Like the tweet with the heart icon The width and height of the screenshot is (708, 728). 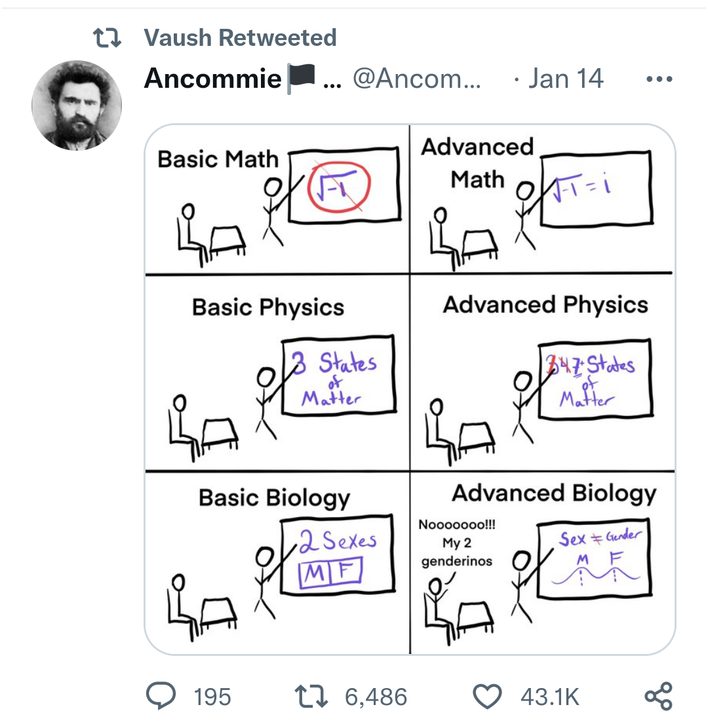[x=486, y=696]
